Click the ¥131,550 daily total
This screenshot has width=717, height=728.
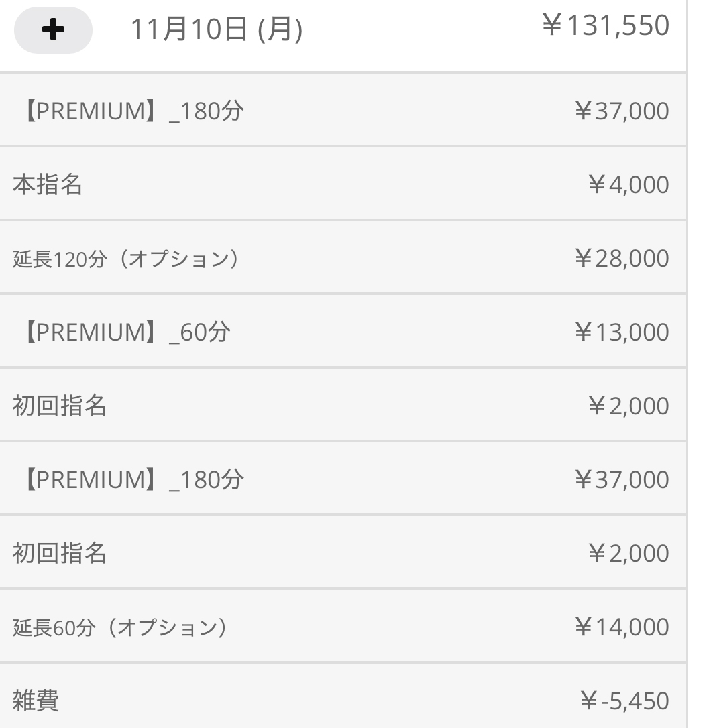pyautogui.click(x=605, y=26)
